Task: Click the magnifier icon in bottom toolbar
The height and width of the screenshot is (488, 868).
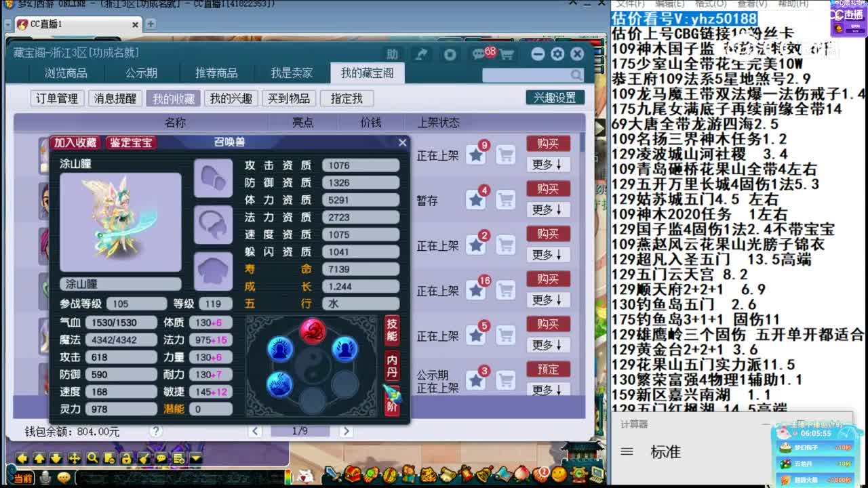Action: click(92, 458)
